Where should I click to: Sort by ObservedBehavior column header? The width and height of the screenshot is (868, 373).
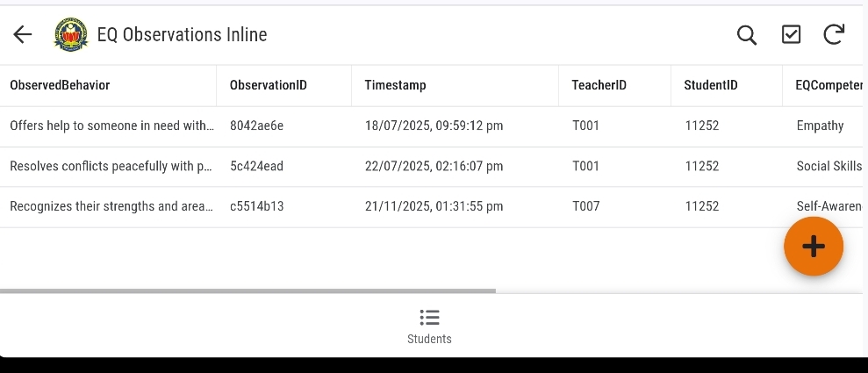[60, 85]
